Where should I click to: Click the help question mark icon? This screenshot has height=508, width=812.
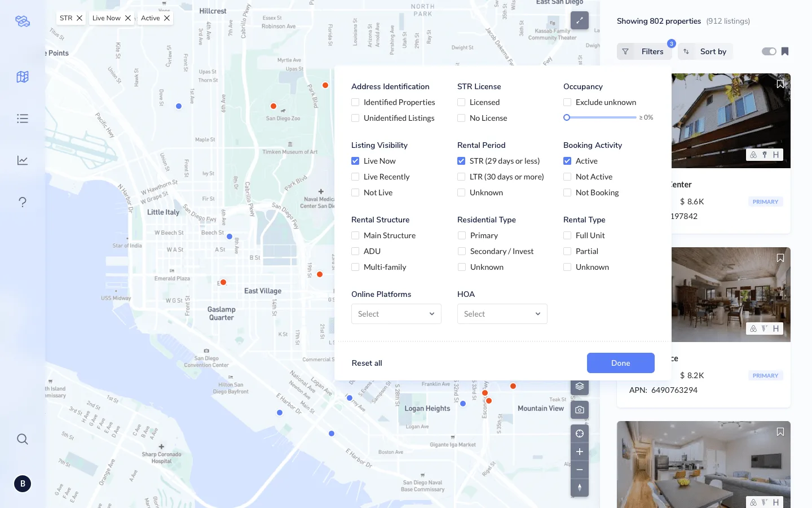pos(23,202)
